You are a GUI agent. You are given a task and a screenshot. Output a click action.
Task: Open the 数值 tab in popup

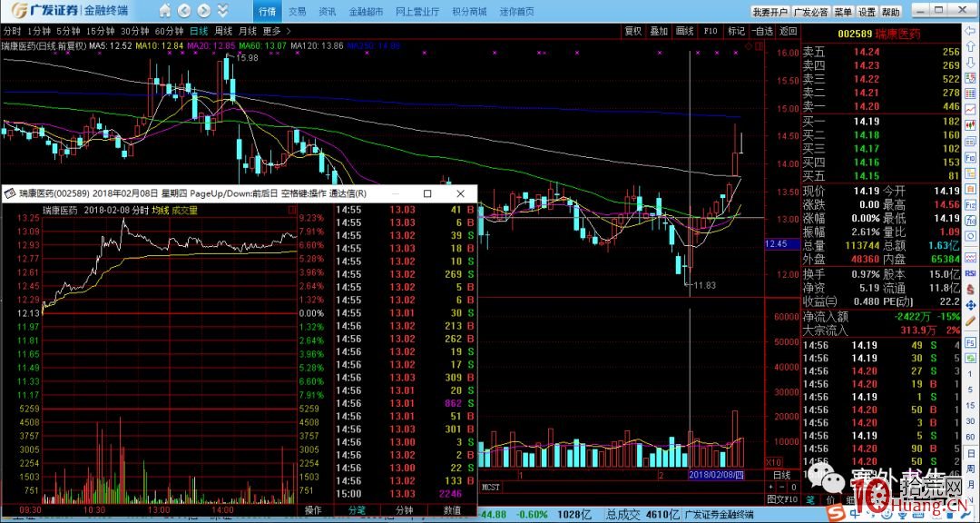(x=453, y=510)
